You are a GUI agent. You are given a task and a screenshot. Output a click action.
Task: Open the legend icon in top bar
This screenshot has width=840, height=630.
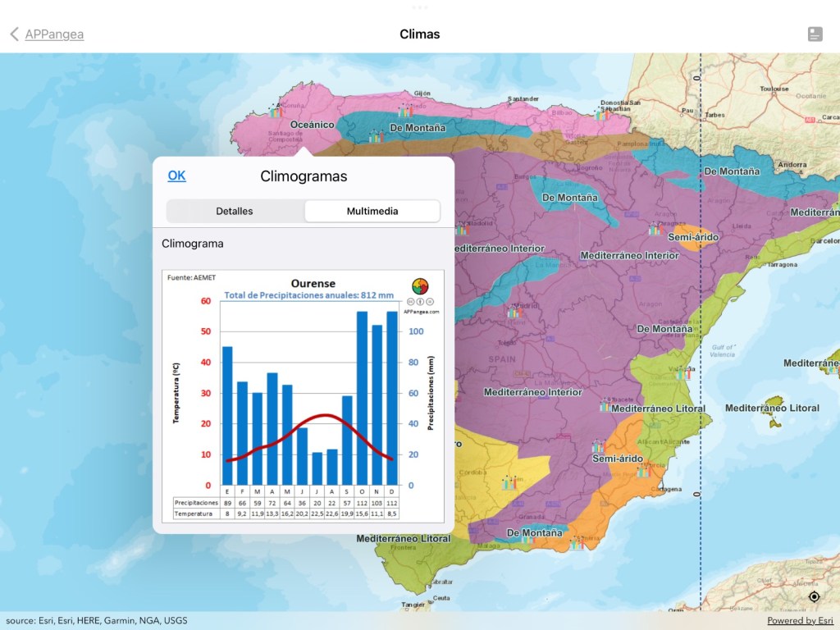(815, 34)
